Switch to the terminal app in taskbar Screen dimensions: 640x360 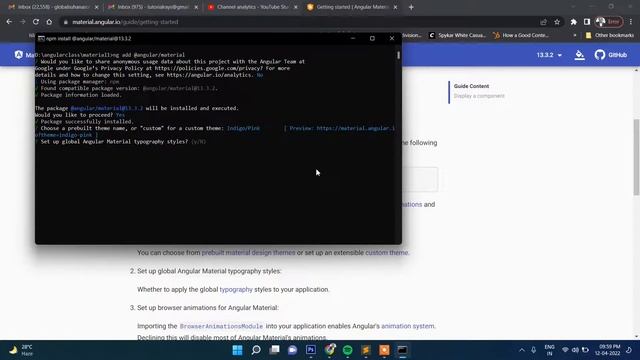point(402,350)
